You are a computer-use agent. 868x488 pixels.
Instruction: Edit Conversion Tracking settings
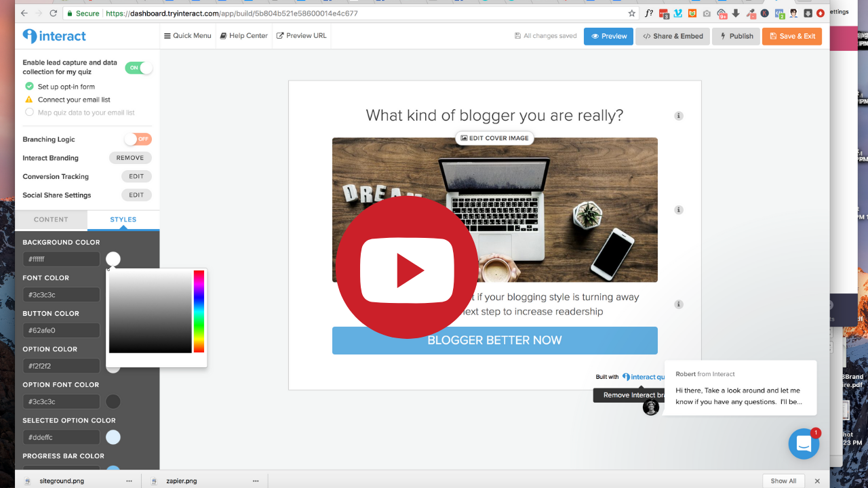[136, 176]
